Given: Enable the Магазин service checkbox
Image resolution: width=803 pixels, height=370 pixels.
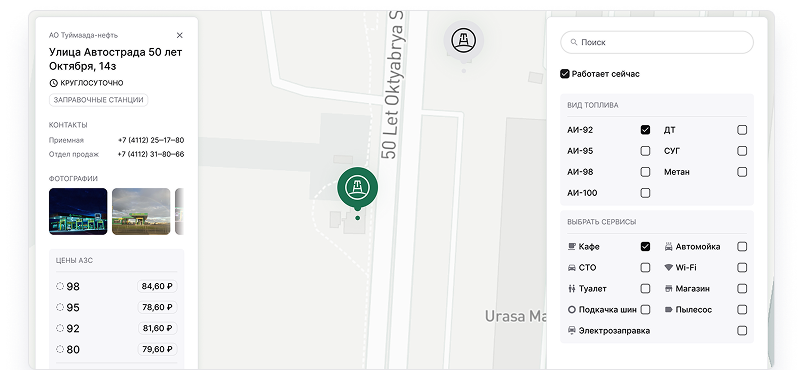Looking at the screenshot, I should pos(742,289).
